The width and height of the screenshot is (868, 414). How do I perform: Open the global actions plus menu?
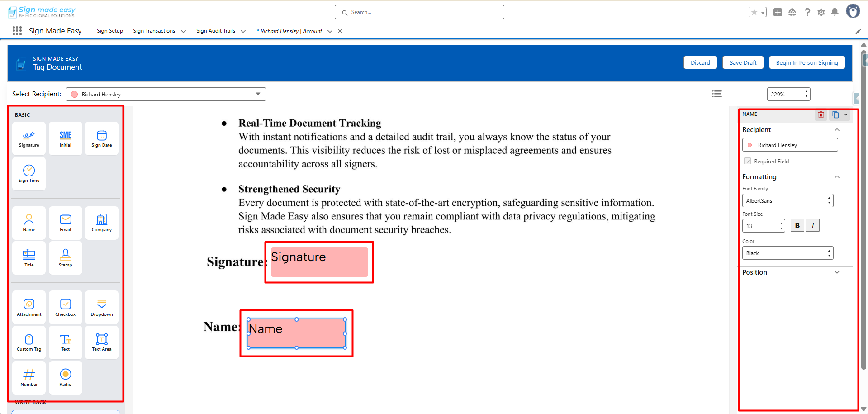[x=778, y=12]
